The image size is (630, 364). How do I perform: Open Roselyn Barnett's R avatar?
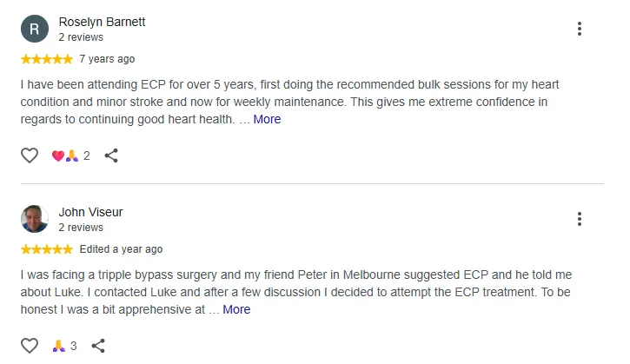tap(35, 29)
